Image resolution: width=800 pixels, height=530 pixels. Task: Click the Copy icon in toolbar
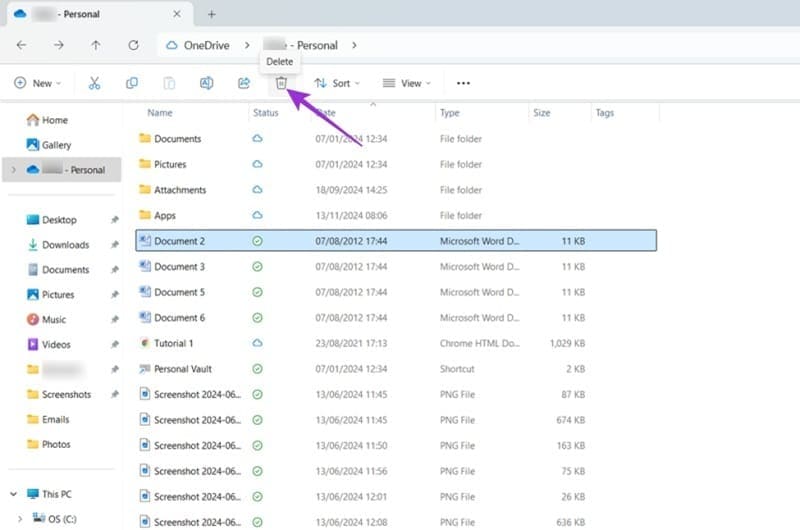132,83
